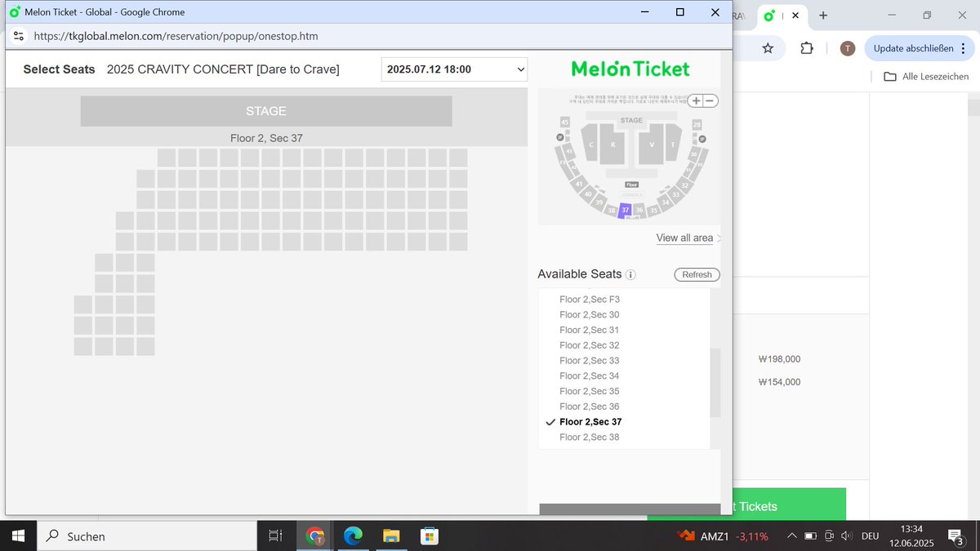Open the Chrome extensions puzzle icon
Image resolution: width=980 pixels, height=551 pixels.
(807, 49)
